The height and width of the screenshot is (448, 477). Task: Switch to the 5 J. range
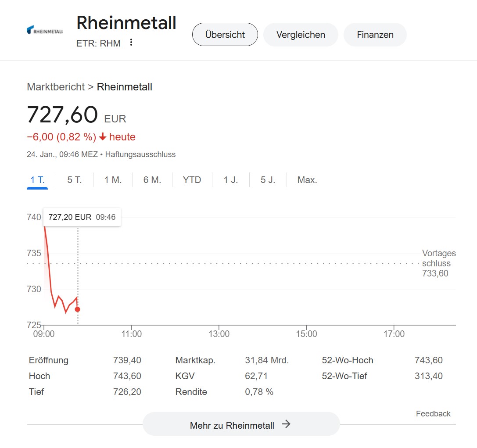[268, 180]
